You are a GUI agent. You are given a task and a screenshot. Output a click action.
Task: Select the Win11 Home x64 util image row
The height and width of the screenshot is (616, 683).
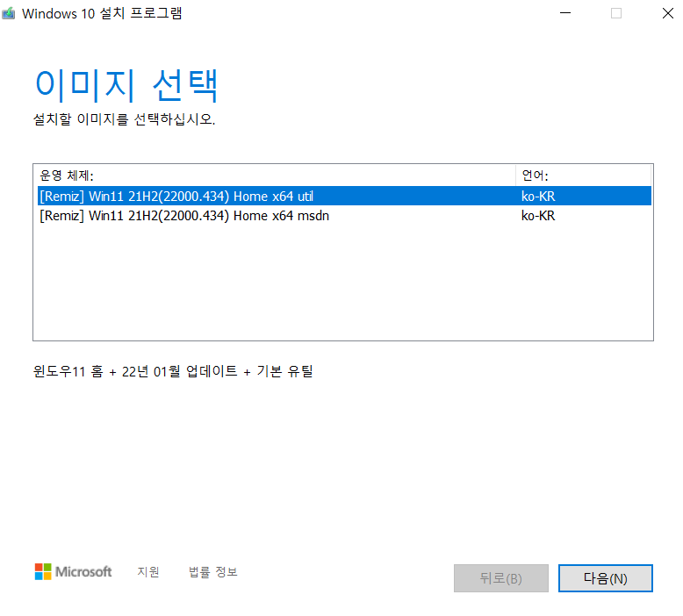pos(344,196)
